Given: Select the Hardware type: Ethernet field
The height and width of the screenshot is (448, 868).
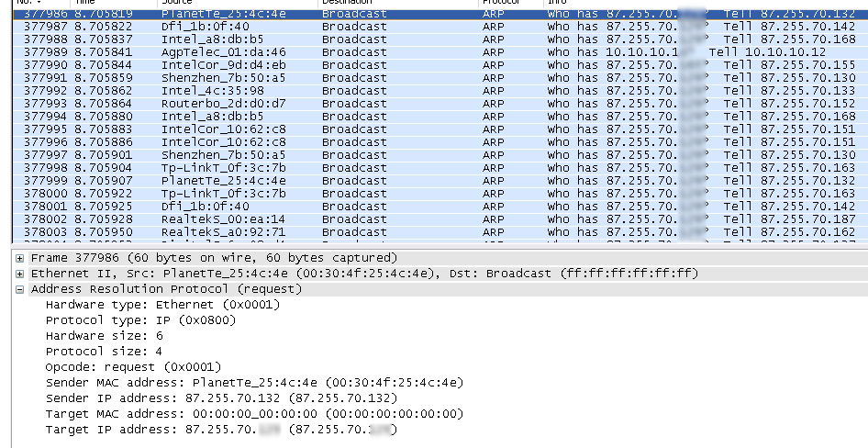Looking at the screenshot, I should [x=162, y=305].
